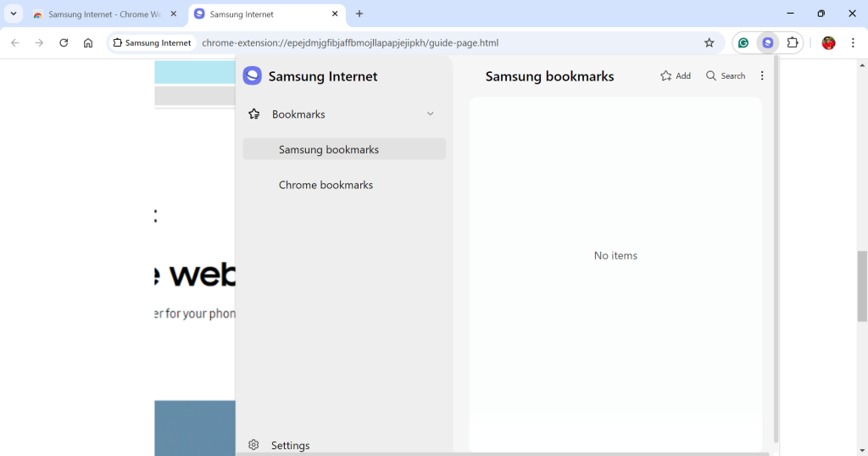
Task: Reload the current page
Action: [64, 43]
